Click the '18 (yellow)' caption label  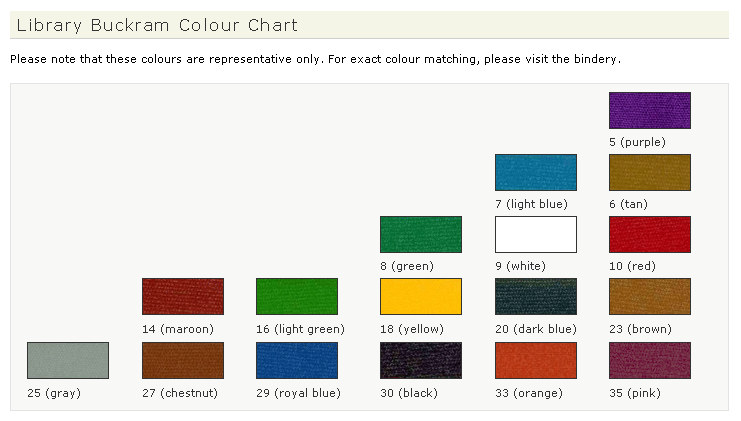point(414,329)
